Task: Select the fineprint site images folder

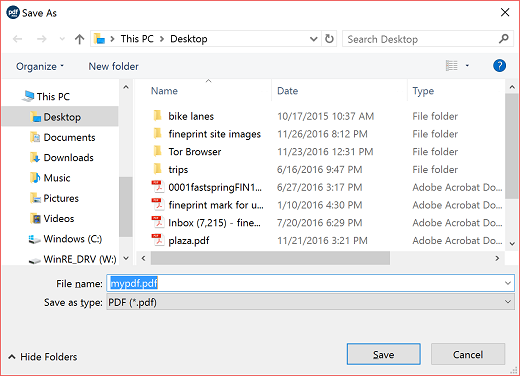Action: pos(214,134)
